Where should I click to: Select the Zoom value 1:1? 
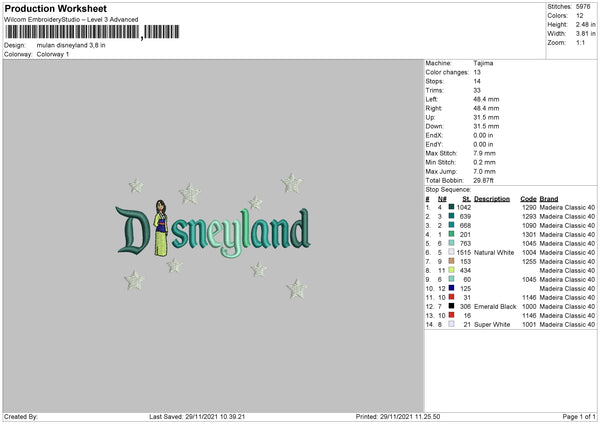(580, 42)
